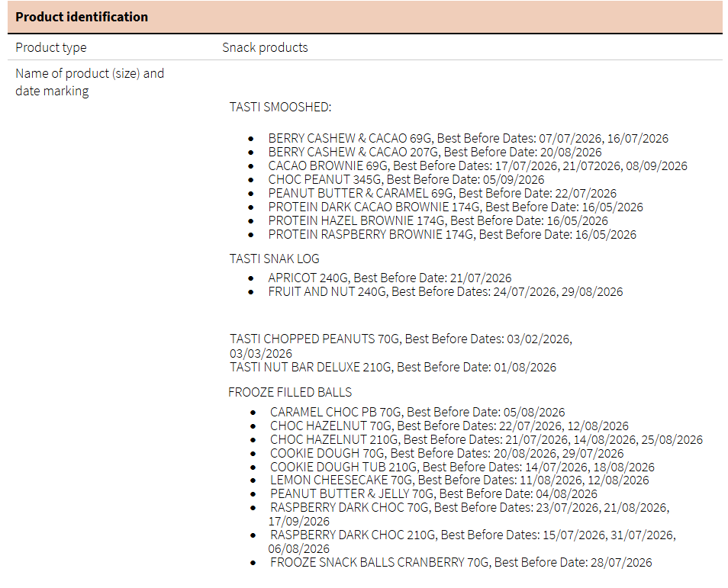Select the CARAMEL CHOC PB 70G entry
The width and height of the screenshot is (728, 588).
[417, 412]
